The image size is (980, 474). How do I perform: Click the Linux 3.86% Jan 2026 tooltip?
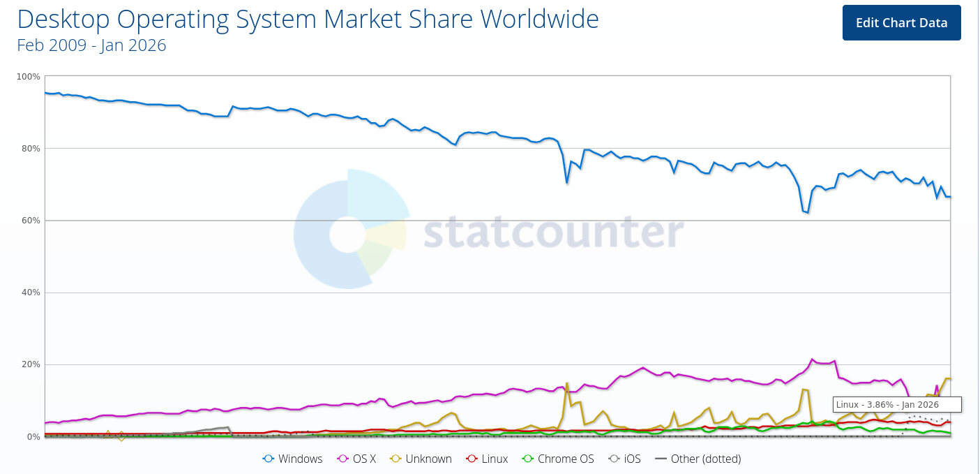click(x=897, y=404)
